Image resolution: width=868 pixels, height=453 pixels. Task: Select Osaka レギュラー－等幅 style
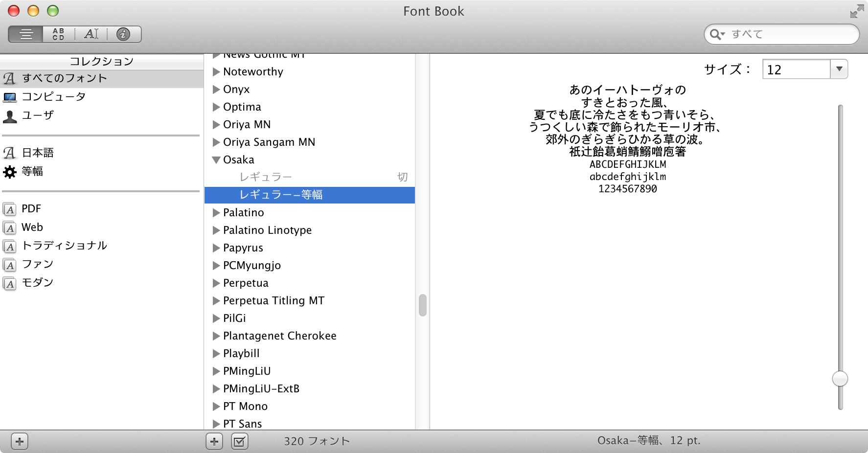tap(310, 195)
